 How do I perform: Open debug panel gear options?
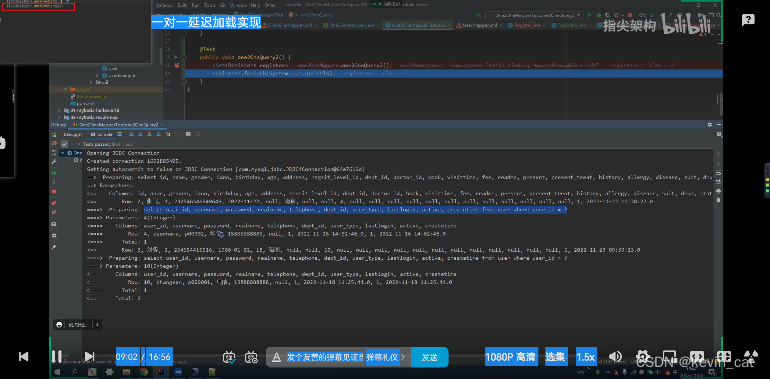710,125
